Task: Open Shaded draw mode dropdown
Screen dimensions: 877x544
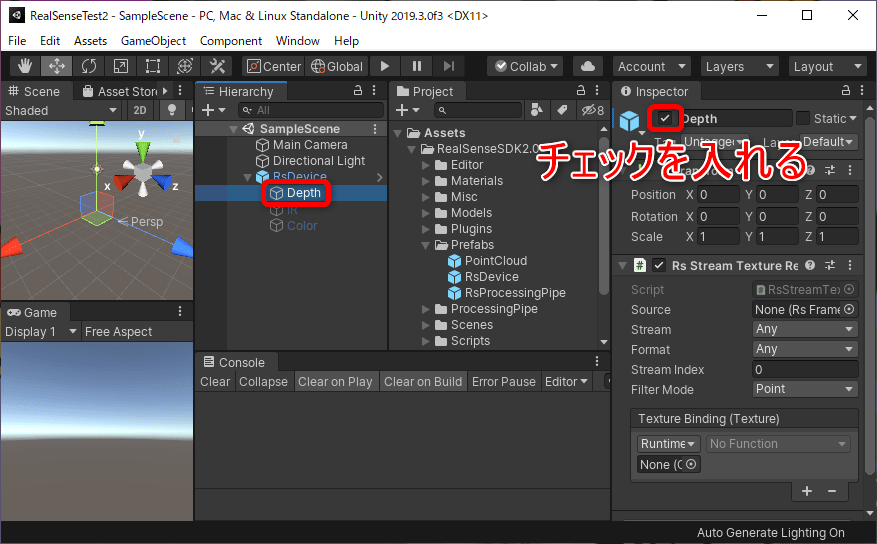Action: (60, 110)
